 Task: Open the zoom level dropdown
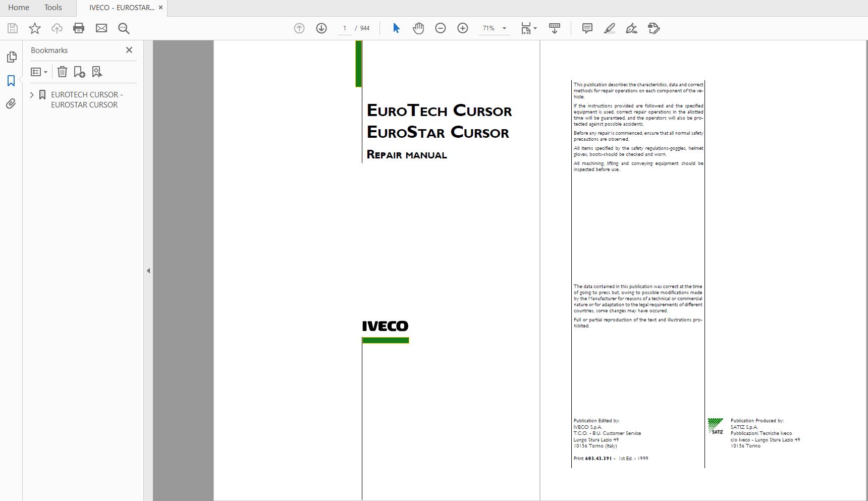tap(503, 28)
